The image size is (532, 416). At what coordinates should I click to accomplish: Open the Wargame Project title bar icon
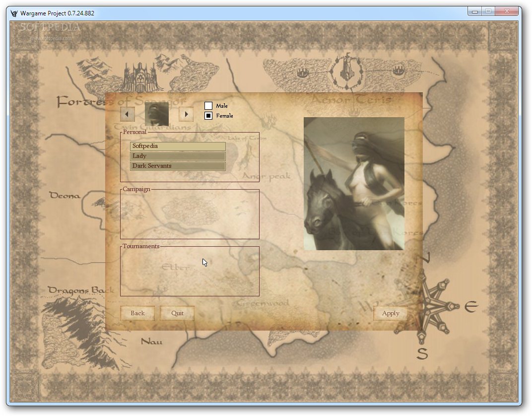(14, 13)
